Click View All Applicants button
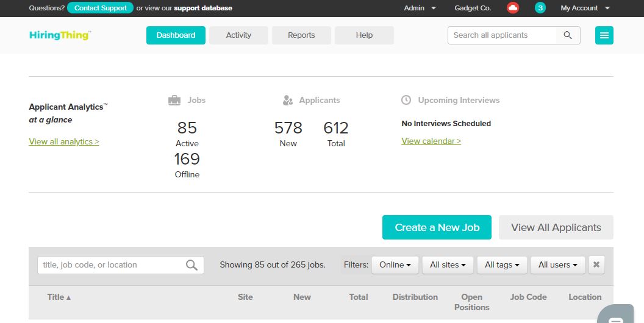Screen dimensions: 644x323 click(556, 227)
